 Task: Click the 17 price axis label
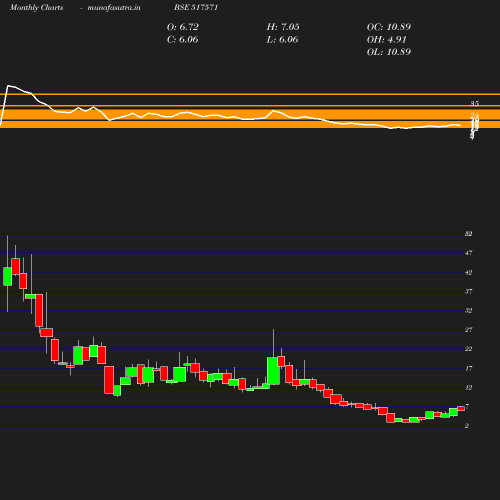(x=469, y=368)
